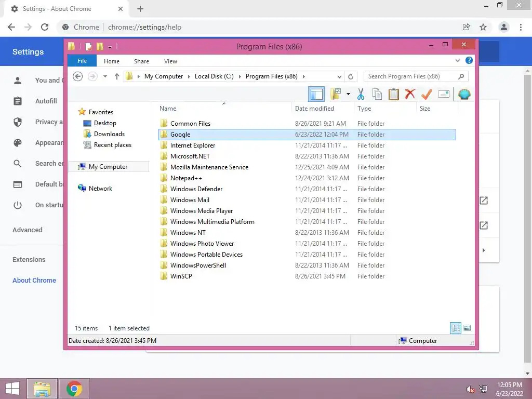
Task: Open a new Chrome tab with plus
Action: (x=140, y=9)
